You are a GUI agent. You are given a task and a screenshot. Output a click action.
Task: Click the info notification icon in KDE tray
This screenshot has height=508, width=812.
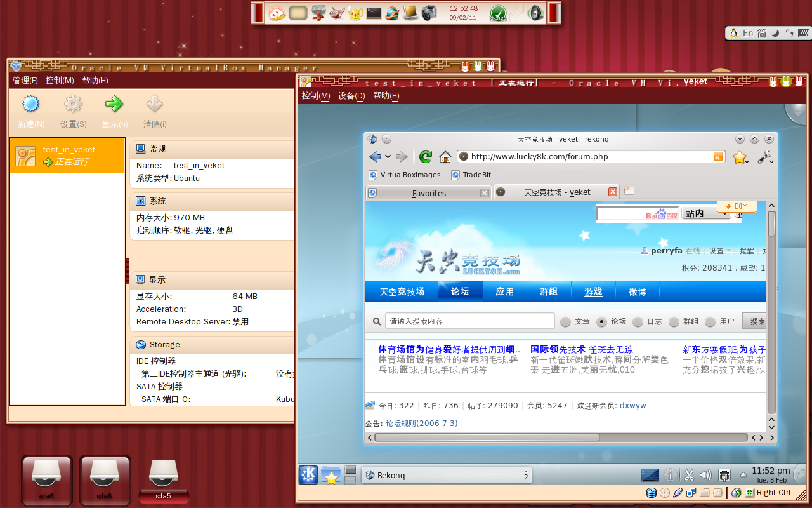(670, 475)
